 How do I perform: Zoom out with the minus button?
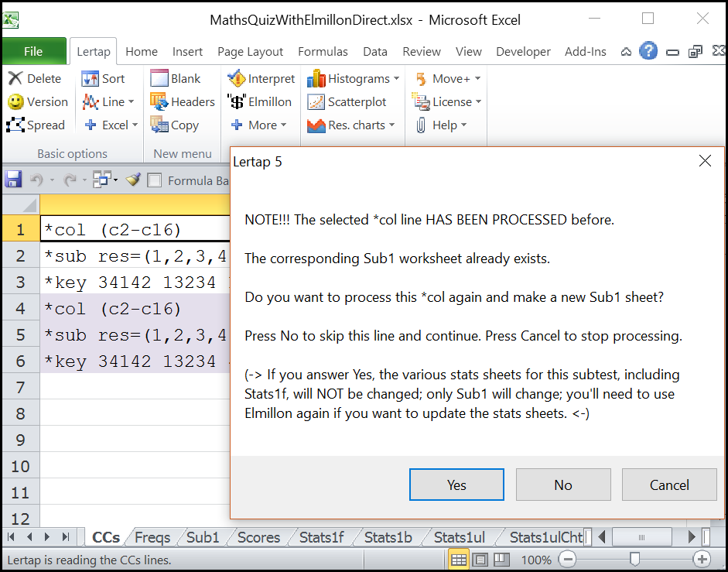pyautogui.click(x=567, y=560)
